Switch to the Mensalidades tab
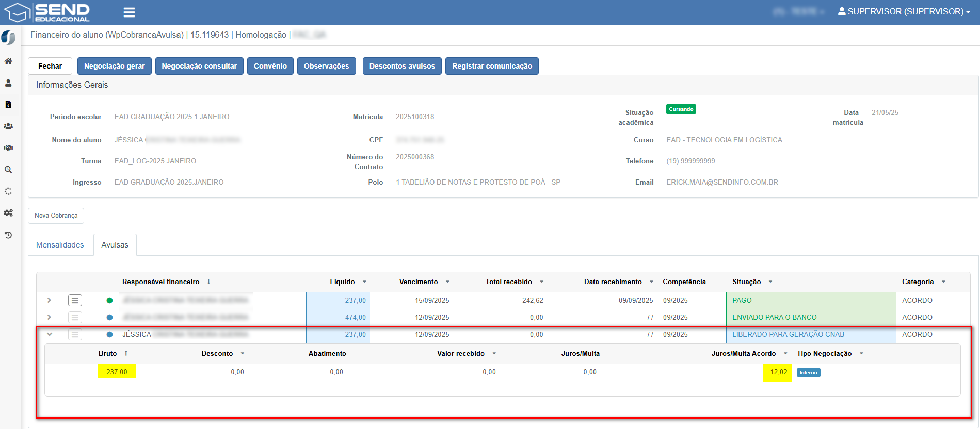Viewport: 980px width, 429px height. 60,245
